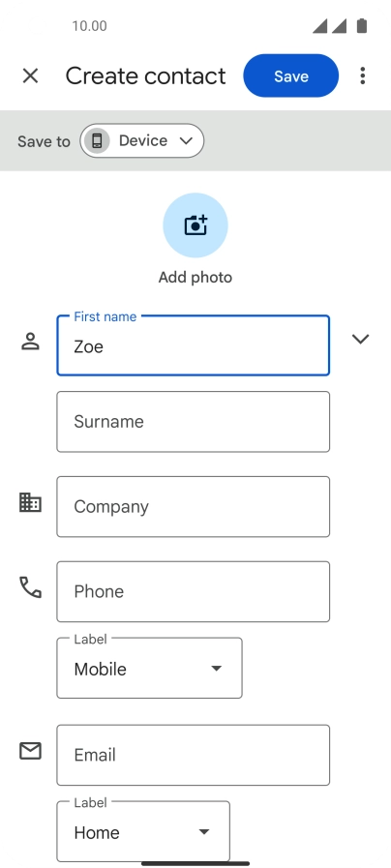Viewport: 391px width, 868px height.
Task: Click the Company input field
Action: click(x=194, y=506)
